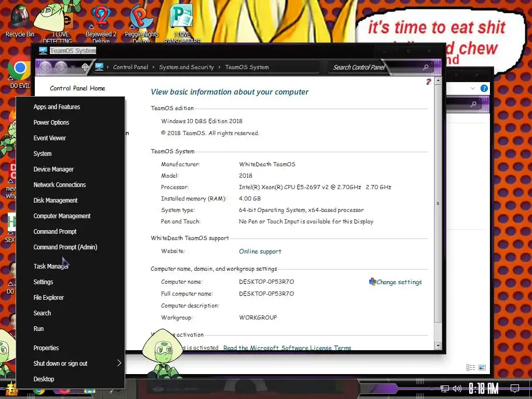Go up one level with the Up arrow
Image resolution: width=532 pixels, height=399 pixels.
coord(85,67)
